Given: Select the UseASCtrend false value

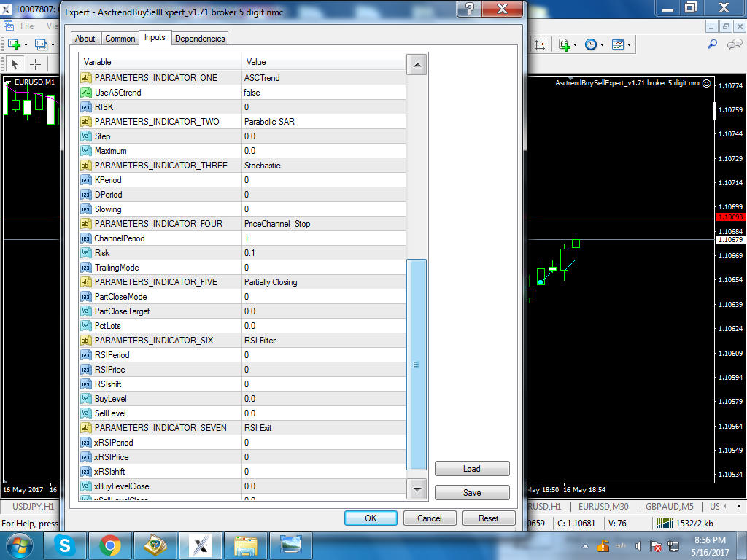Looking at the screenshot, I should (324, 93).
